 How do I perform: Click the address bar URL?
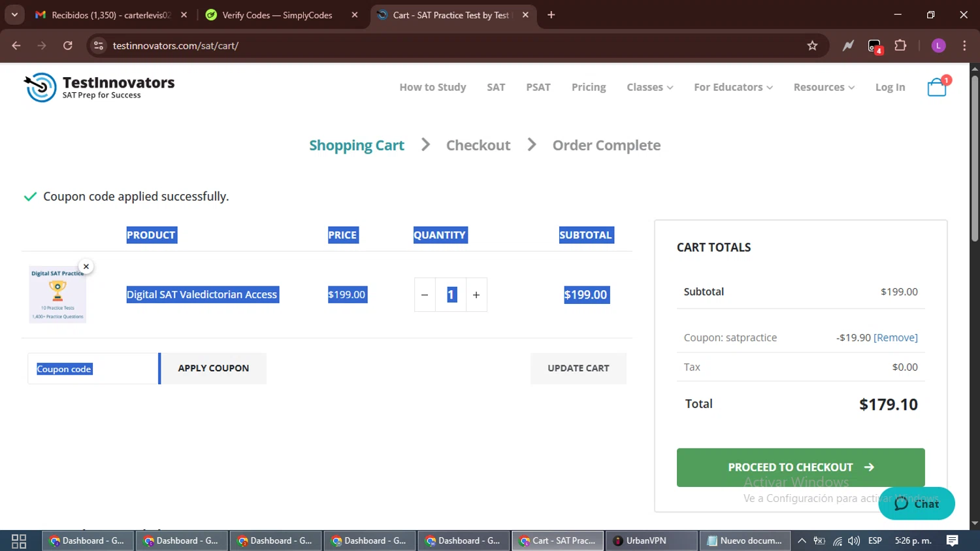[x=175, y=46]
